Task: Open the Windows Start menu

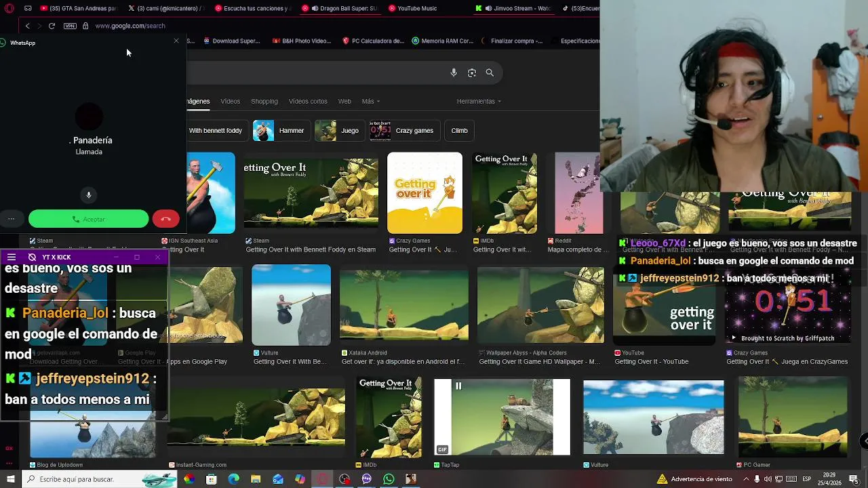Action: pyautogui.click(x=10, y=479)
